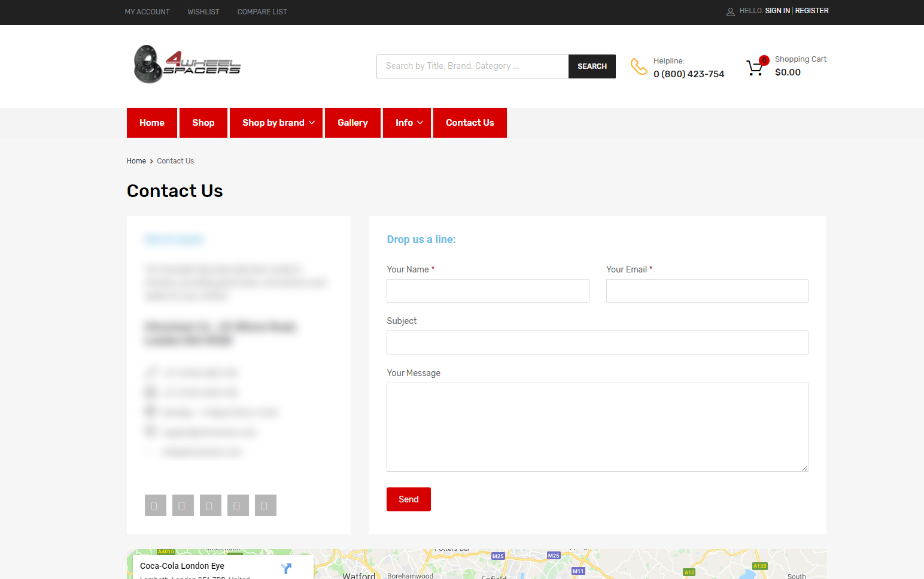Click the first social media icon square
924x579 pixels.
[x=155, y=505]
